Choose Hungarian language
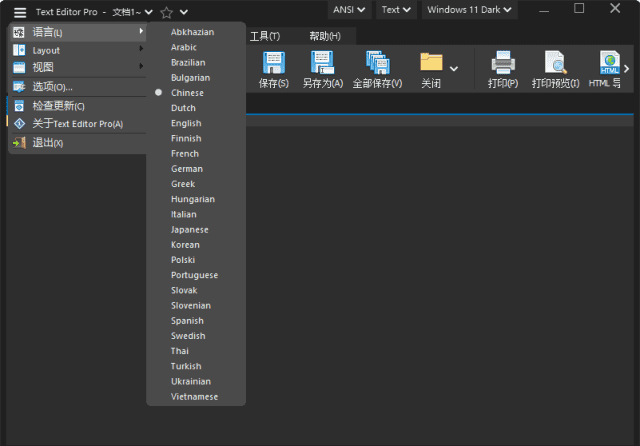 coord(196,199)
